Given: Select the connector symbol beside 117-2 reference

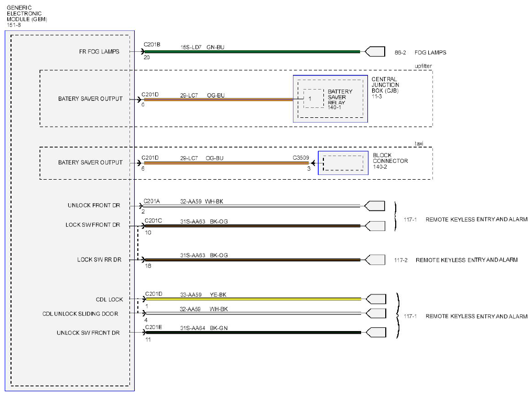Looking at the screenshot, I should point(375,260).
